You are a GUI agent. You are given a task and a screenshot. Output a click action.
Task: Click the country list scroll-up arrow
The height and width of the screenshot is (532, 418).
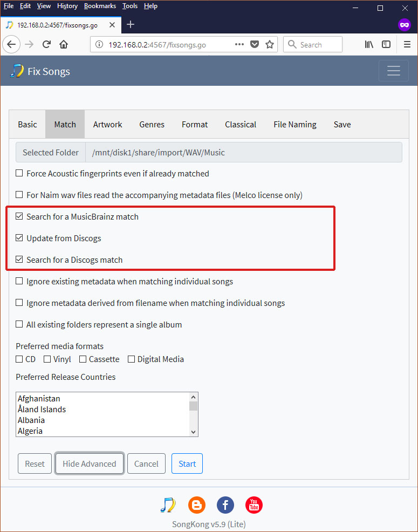click(194, 397)
